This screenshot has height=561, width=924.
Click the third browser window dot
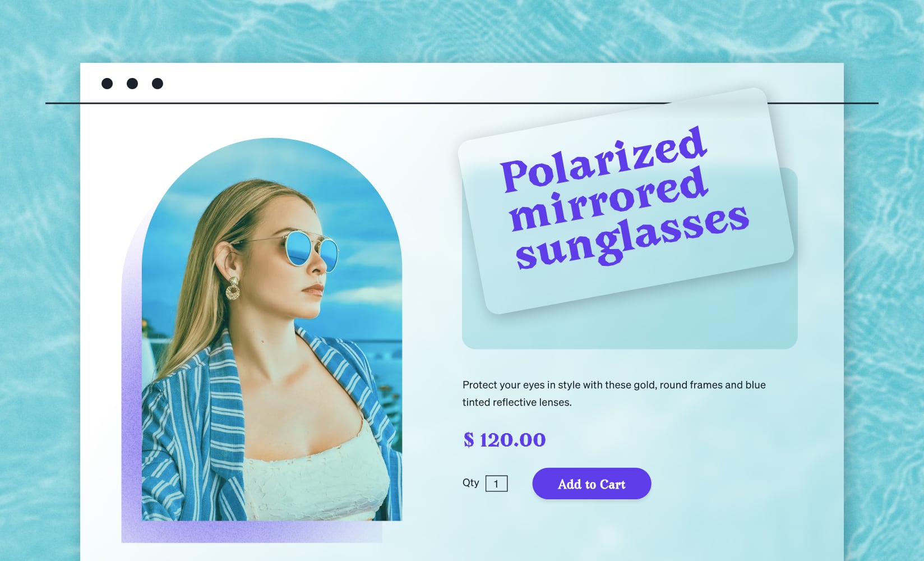[x=158, y=83]
